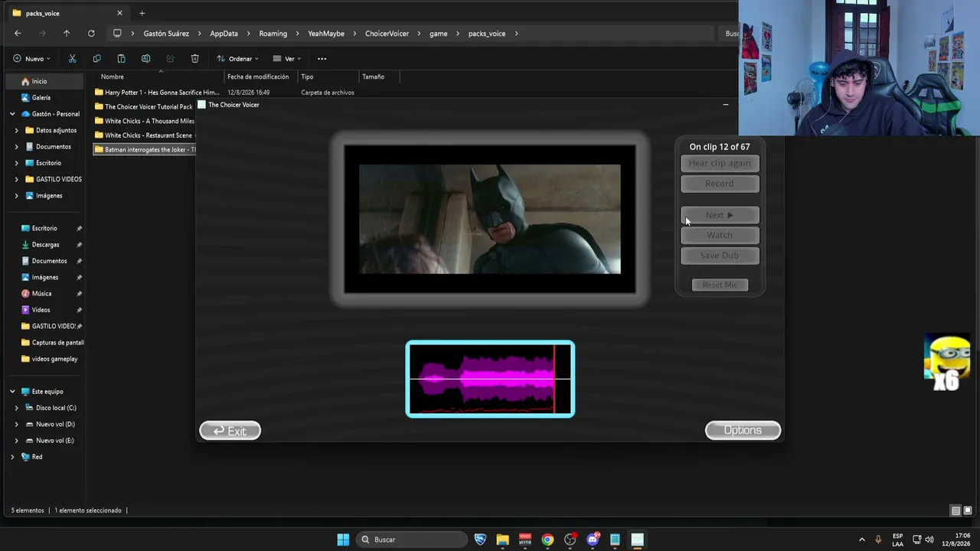Open the more options ellipsis menu
Viewport: 980px width, 551px height.
[322, 58]
